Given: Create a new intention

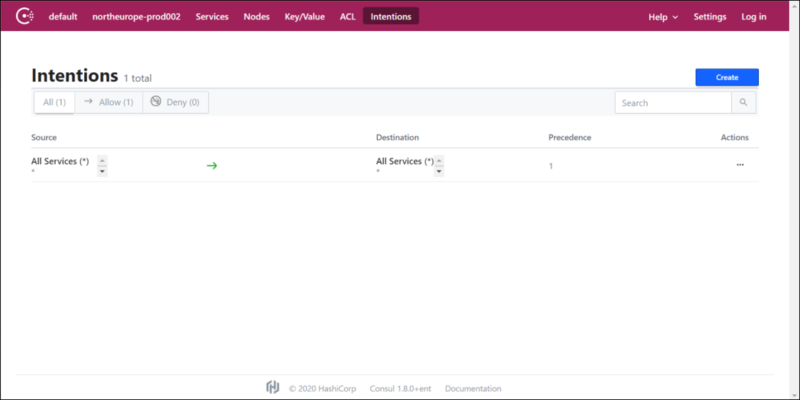Looking at the screenshot, I should pos(727,78).
